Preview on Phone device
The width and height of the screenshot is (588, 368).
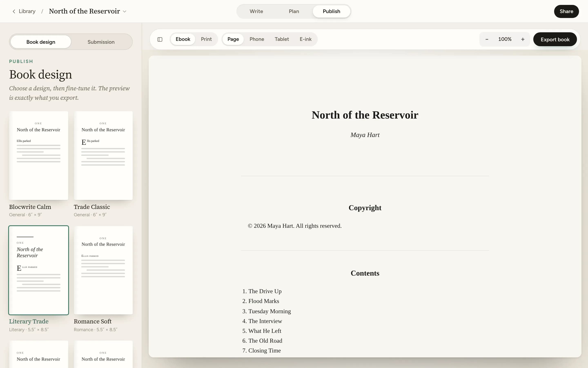[257, 39]
